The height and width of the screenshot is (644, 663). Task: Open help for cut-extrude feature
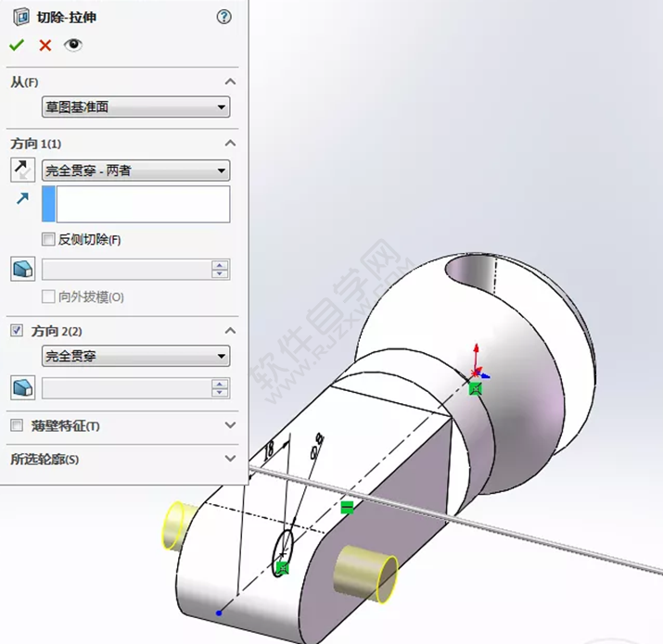click(x=224, y=17)
